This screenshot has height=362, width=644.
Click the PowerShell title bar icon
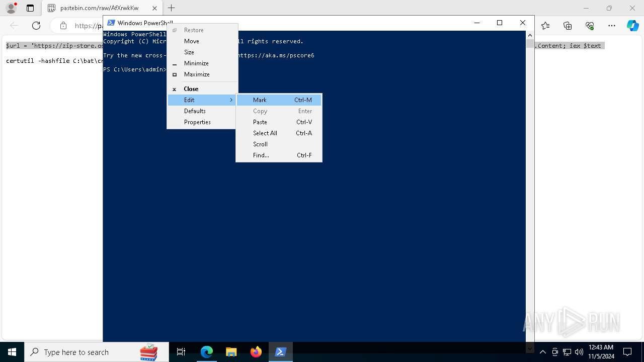[x=111, y=23]
